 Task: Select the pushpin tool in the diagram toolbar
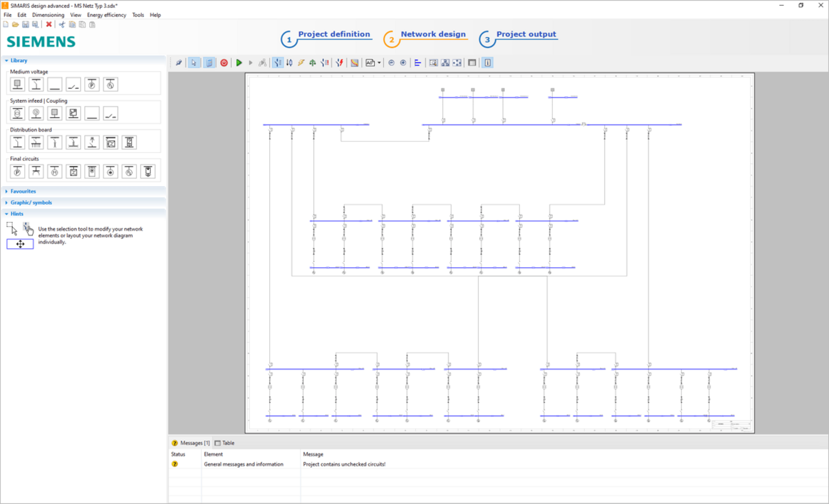179,63
